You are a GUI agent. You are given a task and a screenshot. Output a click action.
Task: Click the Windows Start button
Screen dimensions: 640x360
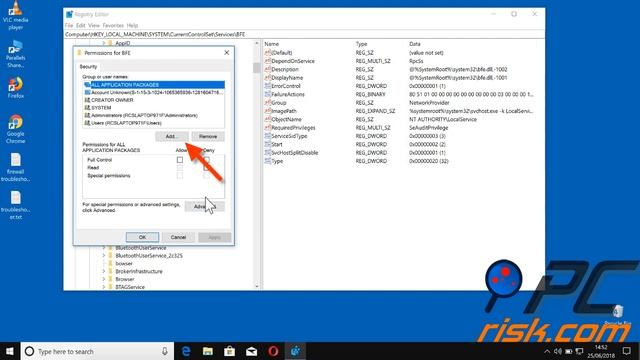(x=10, y=351)
